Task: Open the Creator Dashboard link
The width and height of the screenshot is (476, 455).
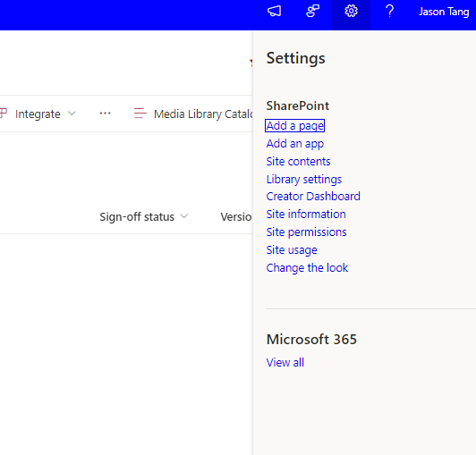Action: pyautogui.click(x=313, y=197)
